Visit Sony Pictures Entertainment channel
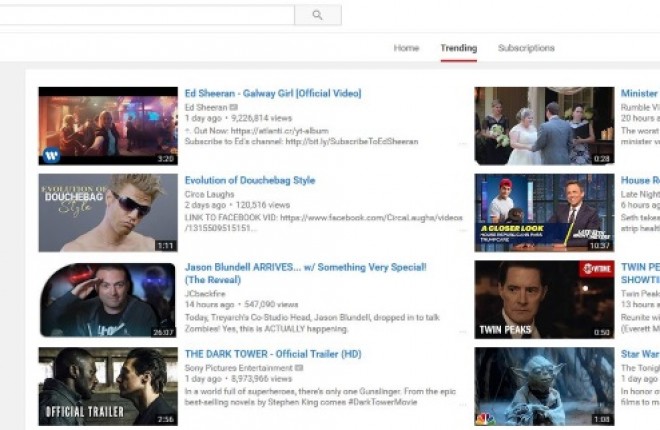Image resolution: width=660 pixels, height=430 pixels. pyautogui.click(x=239, y=368)
